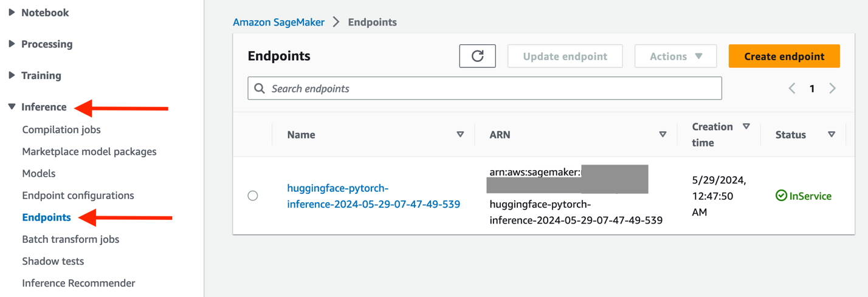Expand the Notebook sidebar section

(x=12, y=12)
